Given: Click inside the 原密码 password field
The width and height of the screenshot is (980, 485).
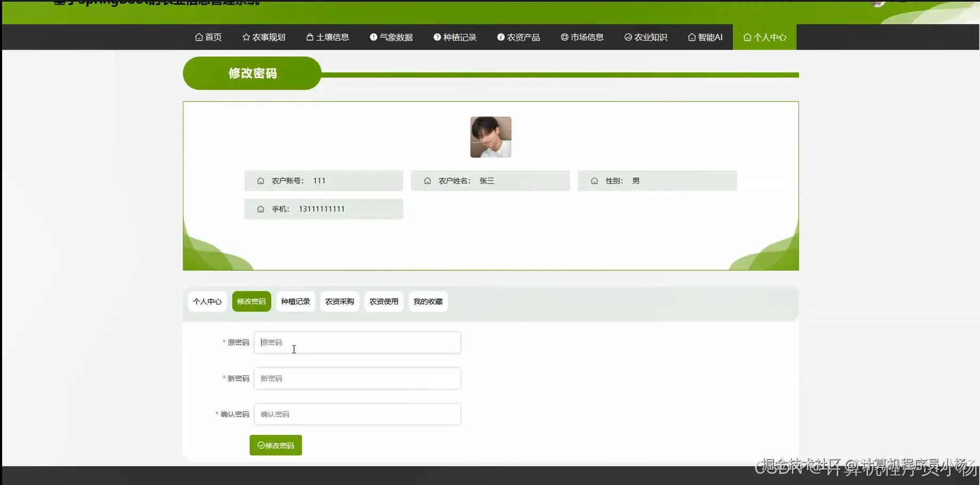Looking at the screenshot, I should click(357, 342).
